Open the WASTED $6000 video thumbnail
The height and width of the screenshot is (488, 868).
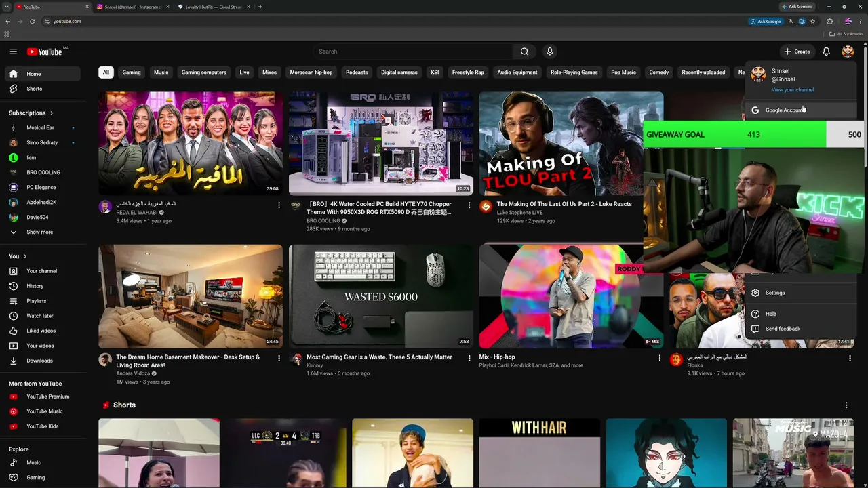tap(381, 296)
